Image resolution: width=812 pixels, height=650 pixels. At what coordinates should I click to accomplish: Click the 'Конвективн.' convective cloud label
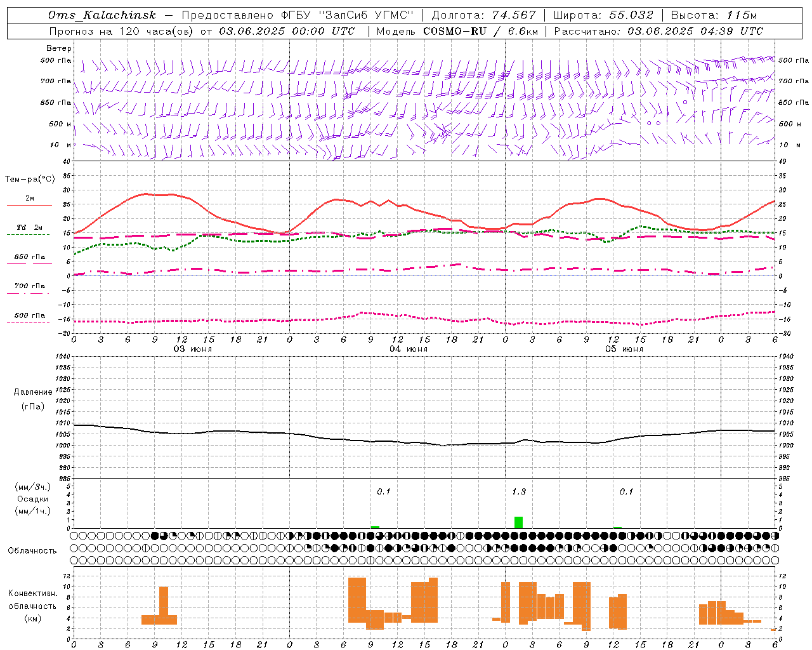[x=33, y=594]
